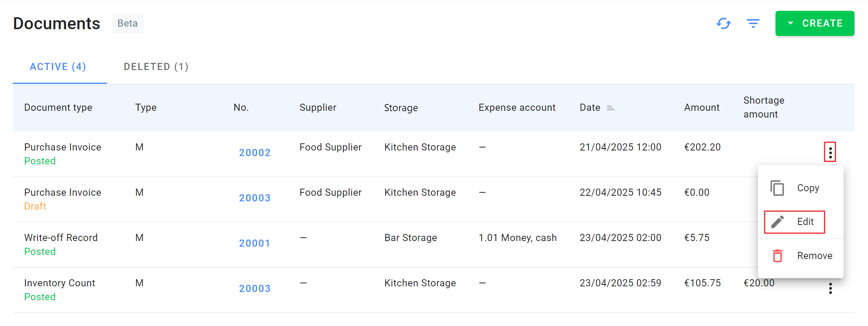This screenshot has width=868, height=326.
Task: Expand the green CREATE dropdown button
Action: [814, 24]
